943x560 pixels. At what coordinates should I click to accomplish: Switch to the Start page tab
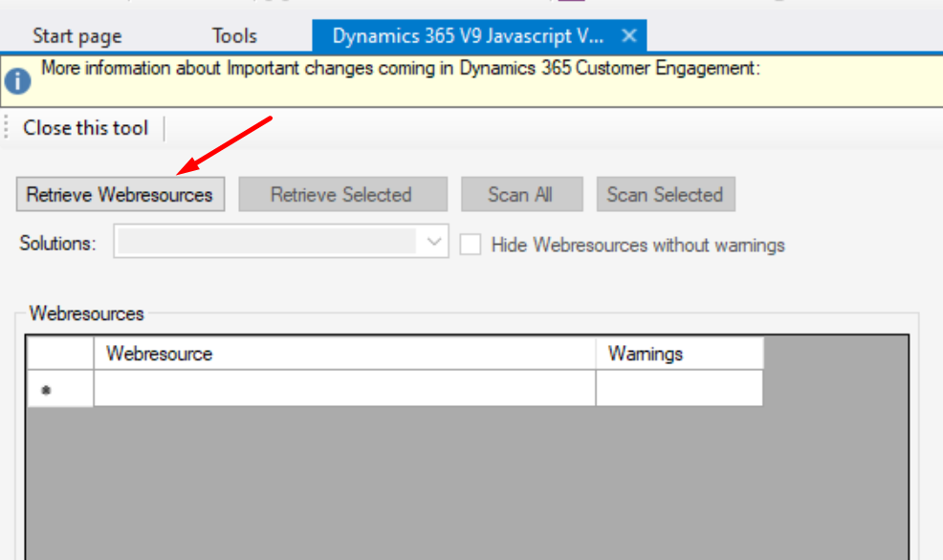(x=77, y=36)
